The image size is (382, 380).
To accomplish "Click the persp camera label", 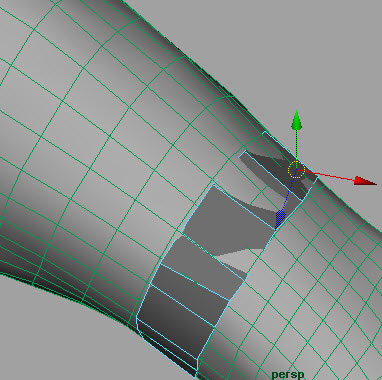I will click(288, 375).
